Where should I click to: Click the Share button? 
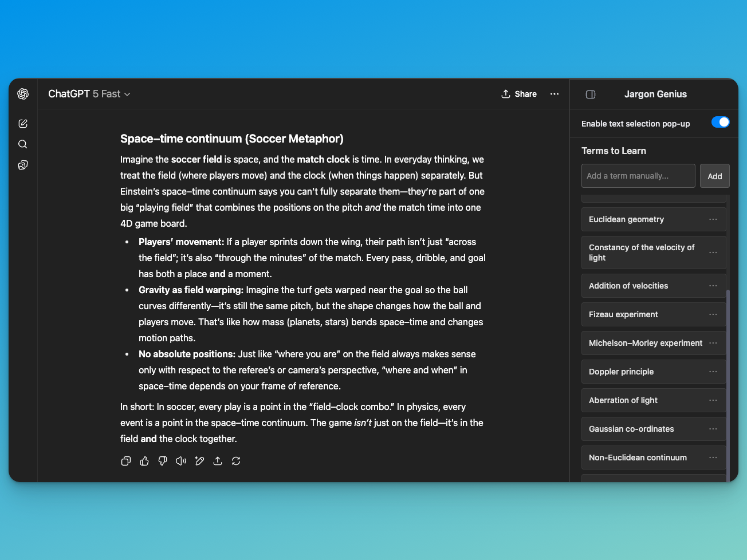(x=519, y=94)
